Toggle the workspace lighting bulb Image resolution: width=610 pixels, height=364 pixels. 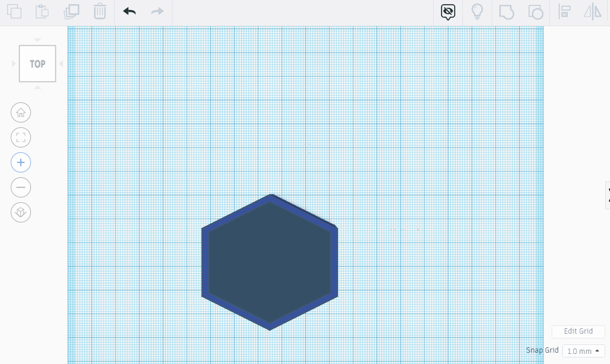(477, 11)
